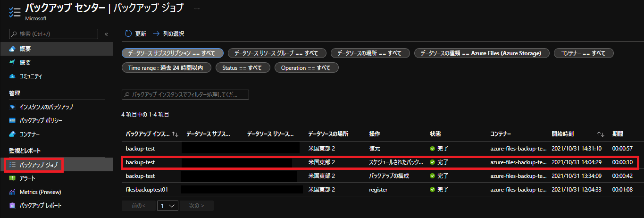Click the cloud icon beside the first 概要
The image size is (644, 218).
[x=12, y=49]
